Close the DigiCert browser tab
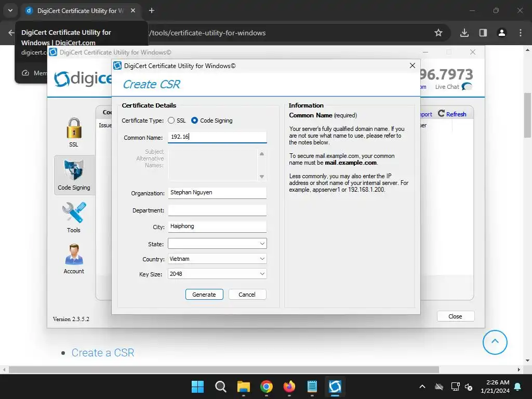Image resolution: width=532 pixels, height=399 pixels. (133, 10)
